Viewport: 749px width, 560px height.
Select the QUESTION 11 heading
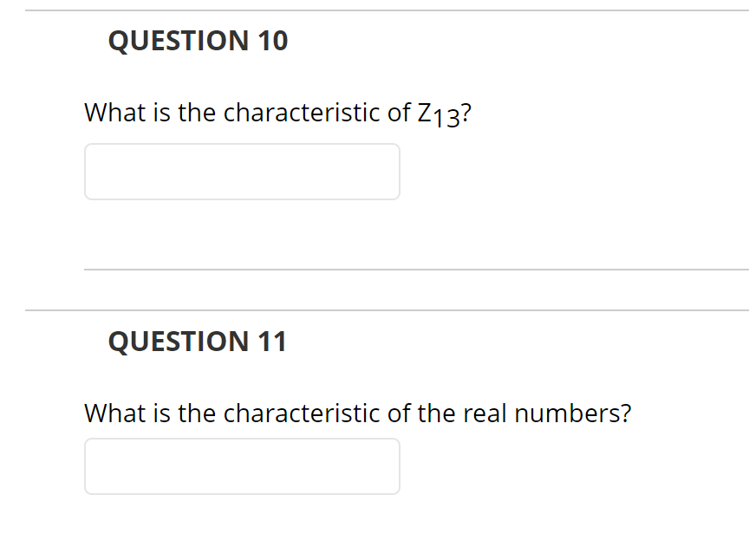[x=198, y=341]
